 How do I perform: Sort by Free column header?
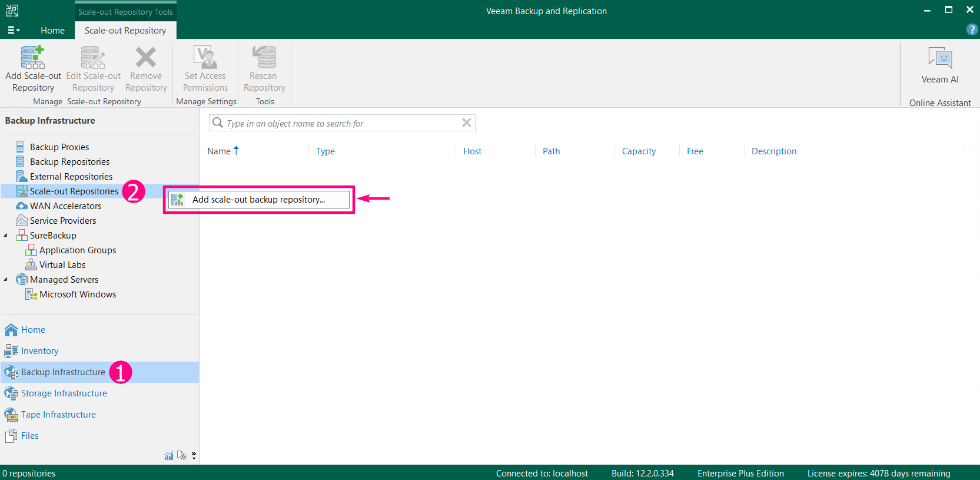695,151
